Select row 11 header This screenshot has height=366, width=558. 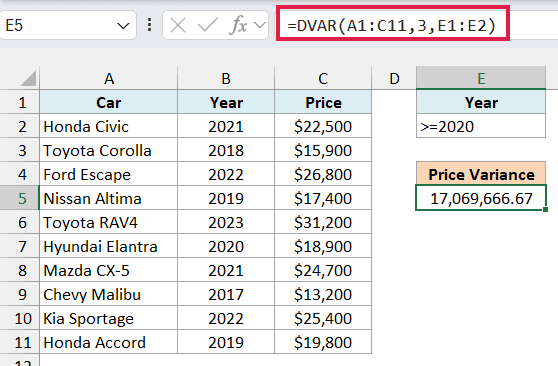(20, 342)
